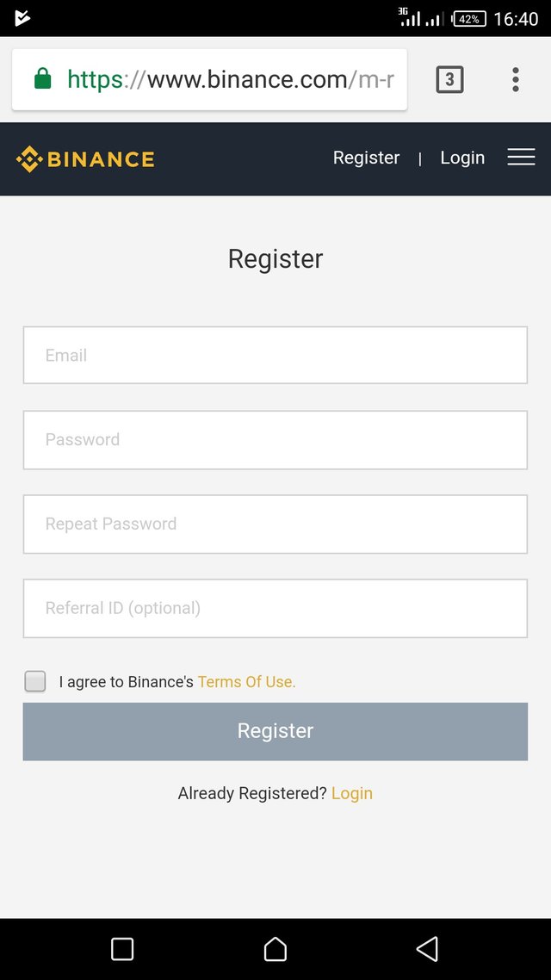Tap the green padlock security icon
Image resolution: width=551 pixels, height=980 pixels.
(42, 80)
